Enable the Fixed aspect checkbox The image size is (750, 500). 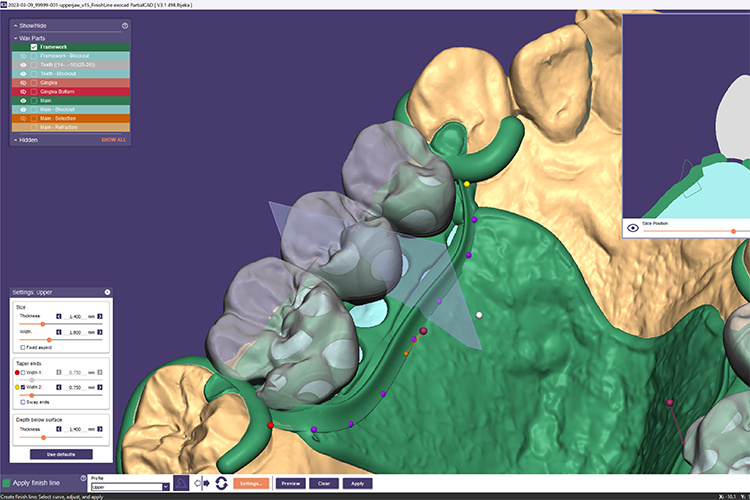point(22,347)
